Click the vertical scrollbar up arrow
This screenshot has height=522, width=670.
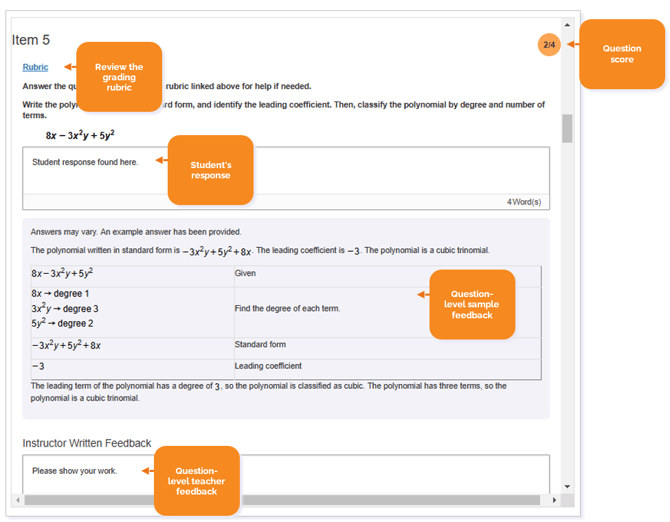pyautogui.click(x=567, y=25)
